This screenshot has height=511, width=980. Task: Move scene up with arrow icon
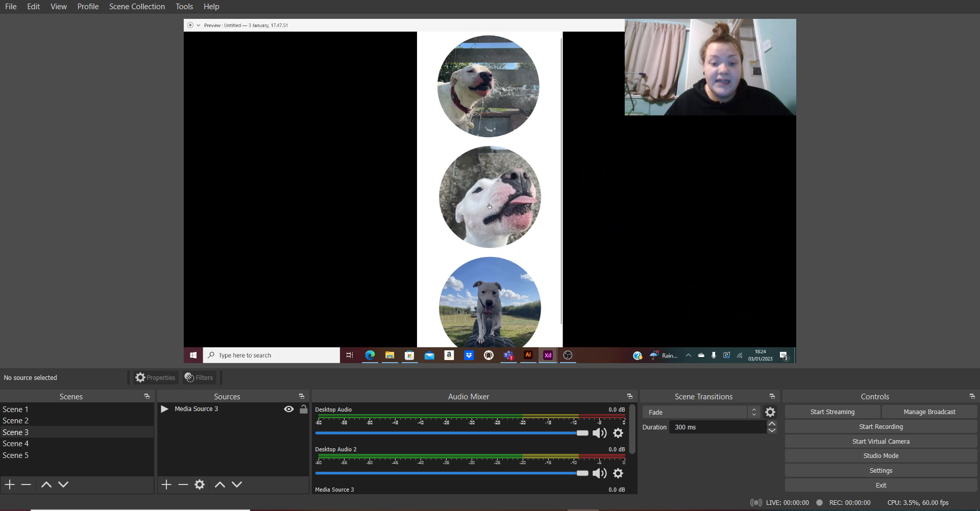pos(46,484)
